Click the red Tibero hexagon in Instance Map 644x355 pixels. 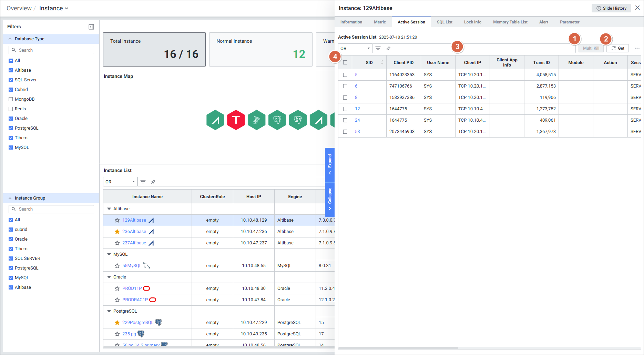click(x=236, y=120)
